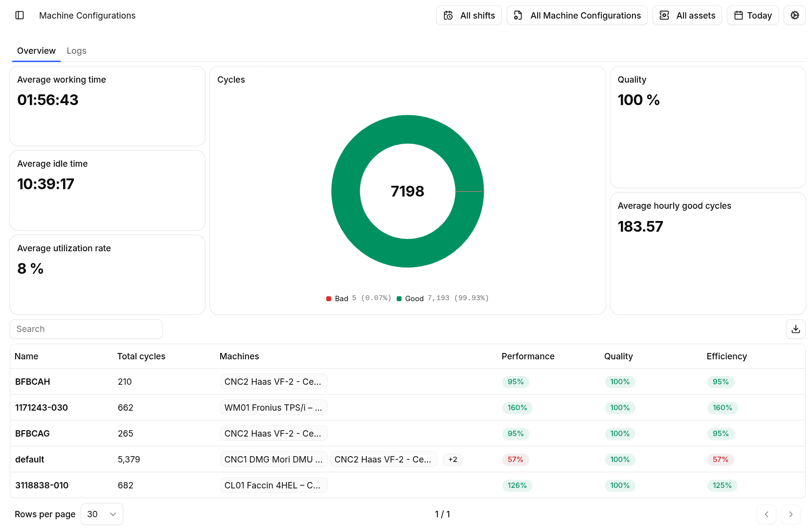
Task: Click the 125% efficiency badge
Action: 722,485
